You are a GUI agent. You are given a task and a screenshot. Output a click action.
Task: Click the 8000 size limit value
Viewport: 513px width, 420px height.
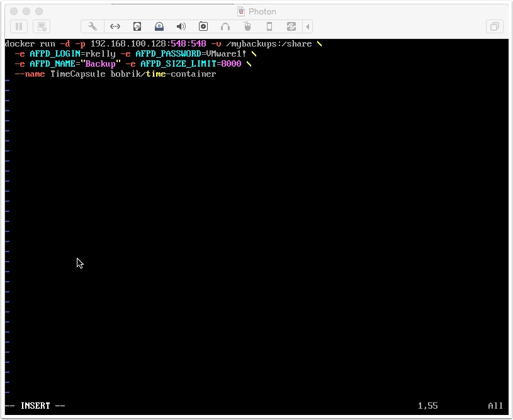tap(231, 64)
